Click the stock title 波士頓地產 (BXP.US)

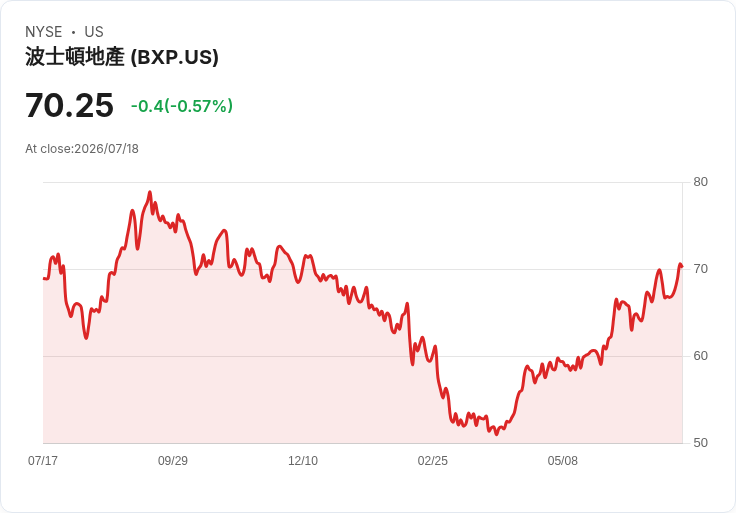pos(122,57)
